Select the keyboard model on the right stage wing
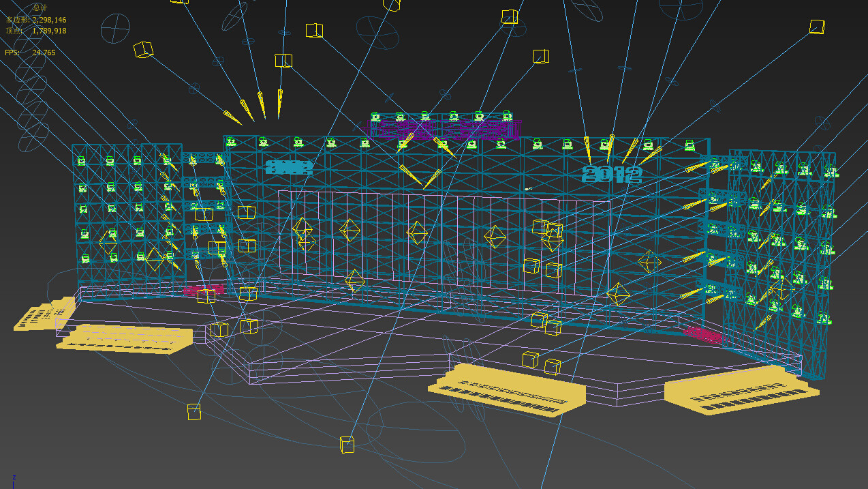 click(x=743, y=396)
